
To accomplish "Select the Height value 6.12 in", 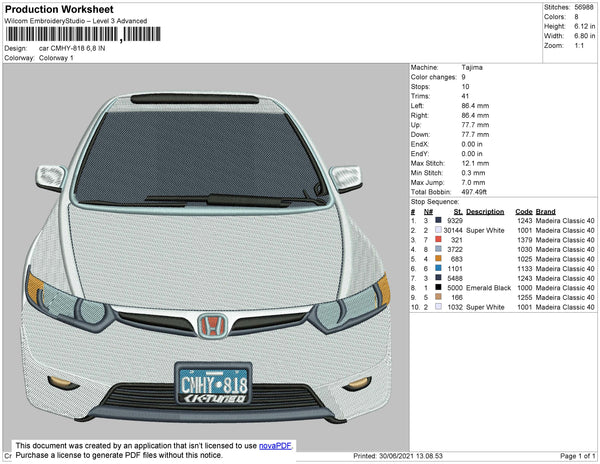I will tap(585, 26).
